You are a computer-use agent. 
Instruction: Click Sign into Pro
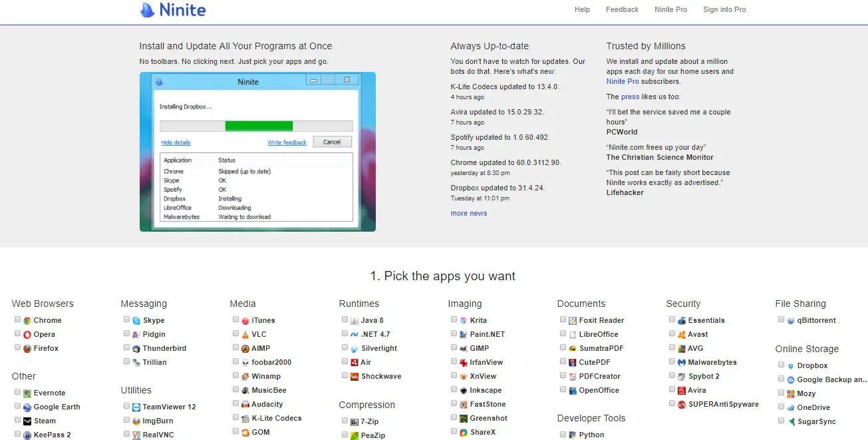click(724, 9)
